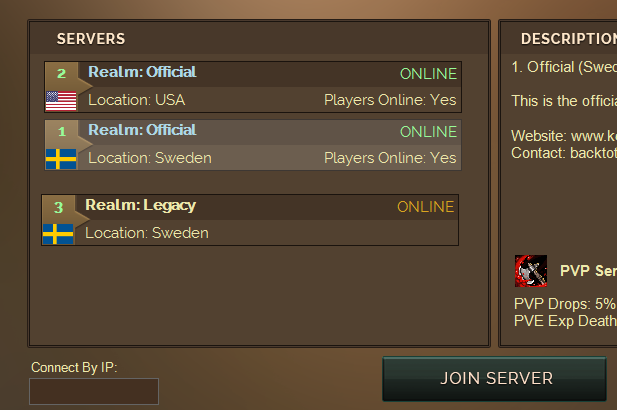Viewport: 617px width, 410px height.
Task: Select the Official realm in USA
Action: click(253, 87)
